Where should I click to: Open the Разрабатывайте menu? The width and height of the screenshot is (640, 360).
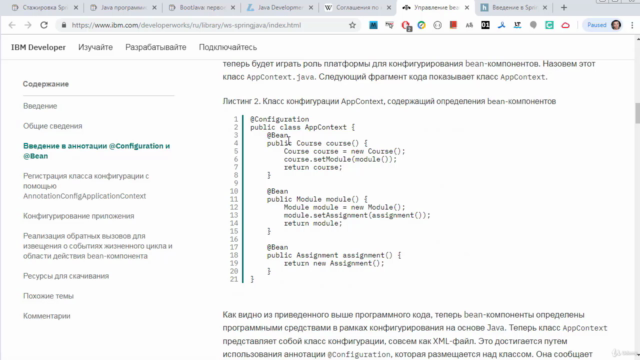[156, 47]
